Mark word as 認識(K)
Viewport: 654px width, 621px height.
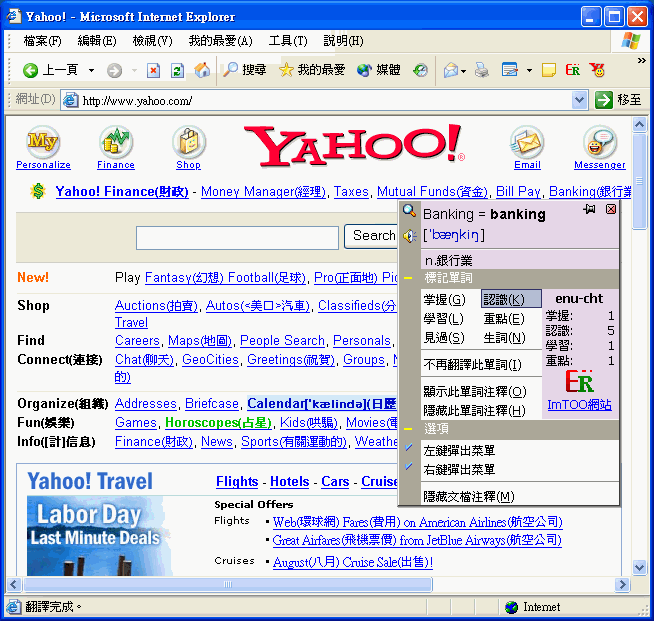pyautogui.click(x=511, y=299)
